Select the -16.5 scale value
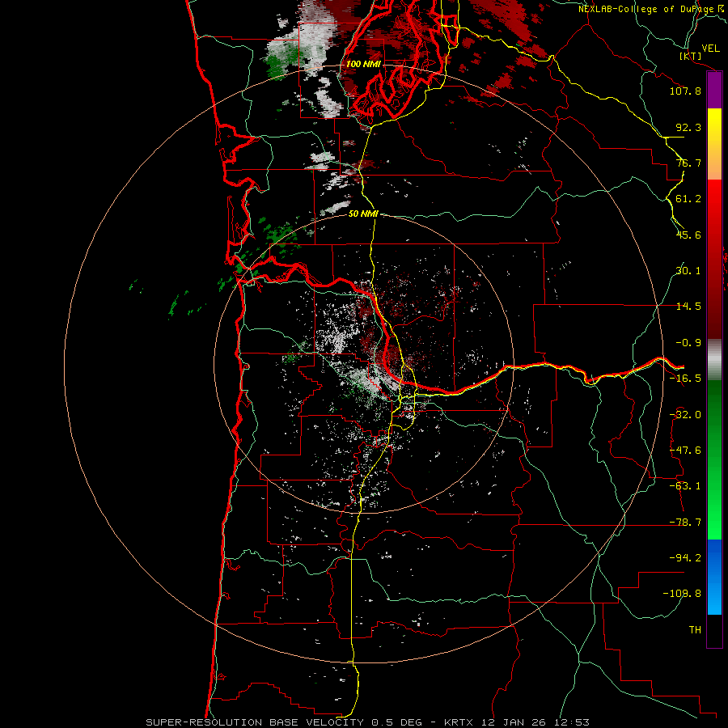 tap(685, 379)
